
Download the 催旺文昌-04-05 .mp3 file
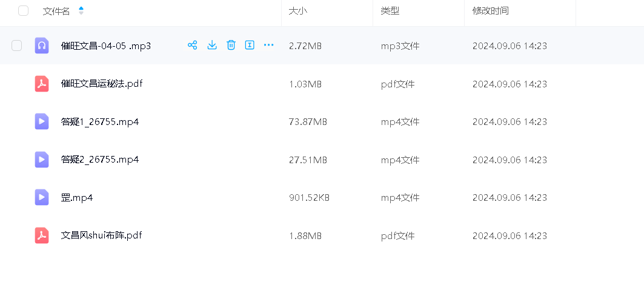(212, 45)
